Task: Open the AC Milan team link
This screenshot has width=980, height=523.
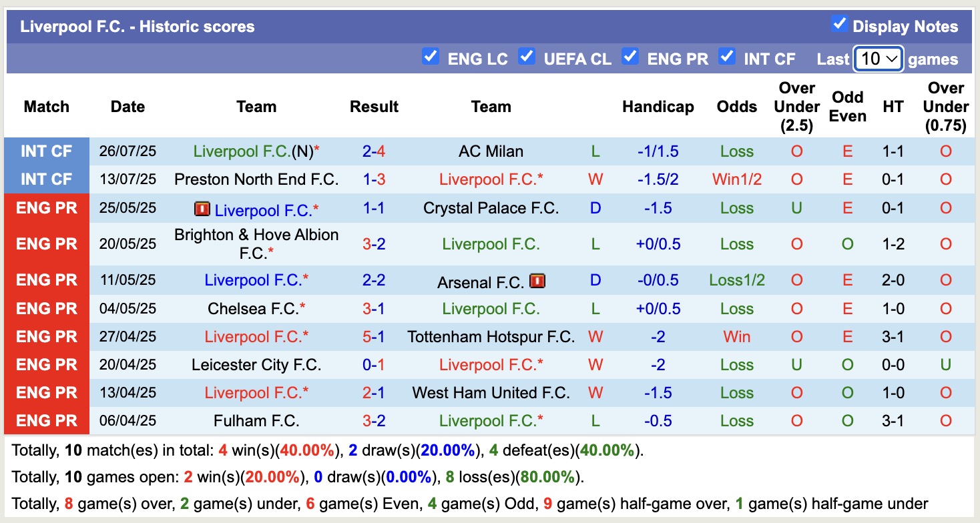Action: coord(491,151)
